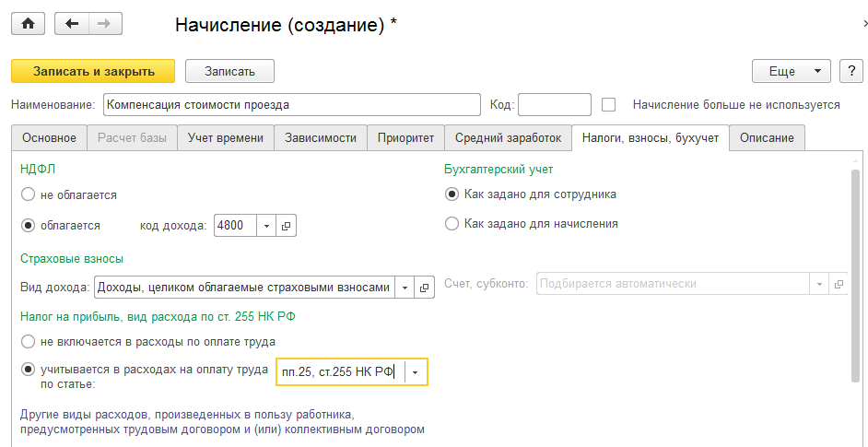The height and width of the screenshot is (447, 868).
Task: Open the insurance income type form icon
Action: tap(424, 288)
